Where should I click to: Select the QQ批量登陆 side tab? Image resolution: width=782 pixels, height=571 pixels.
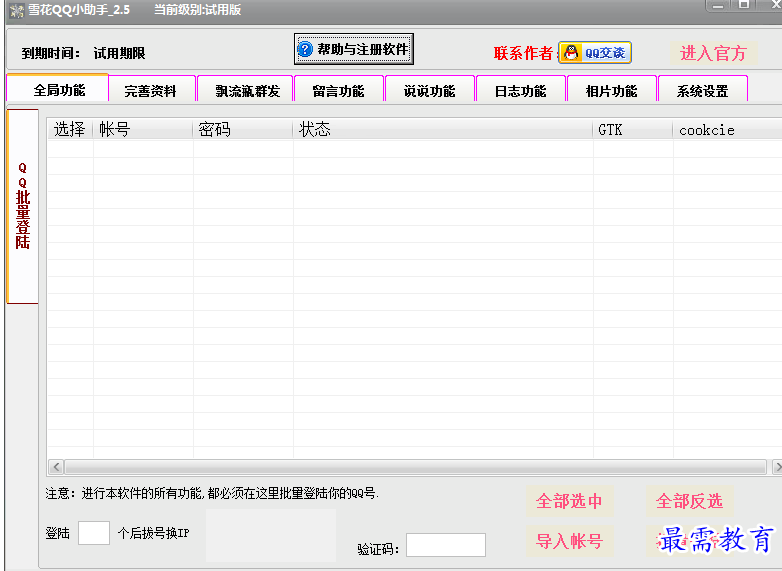point(22,206)
